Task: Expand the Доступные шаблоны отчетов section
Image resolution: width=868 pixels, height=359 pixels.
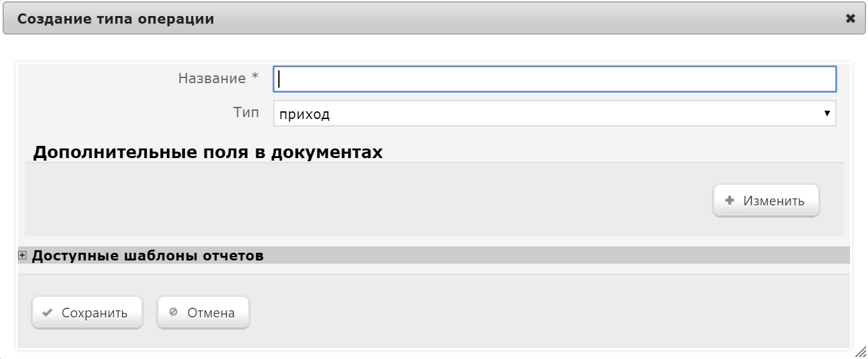Action: tap(22, 255)
